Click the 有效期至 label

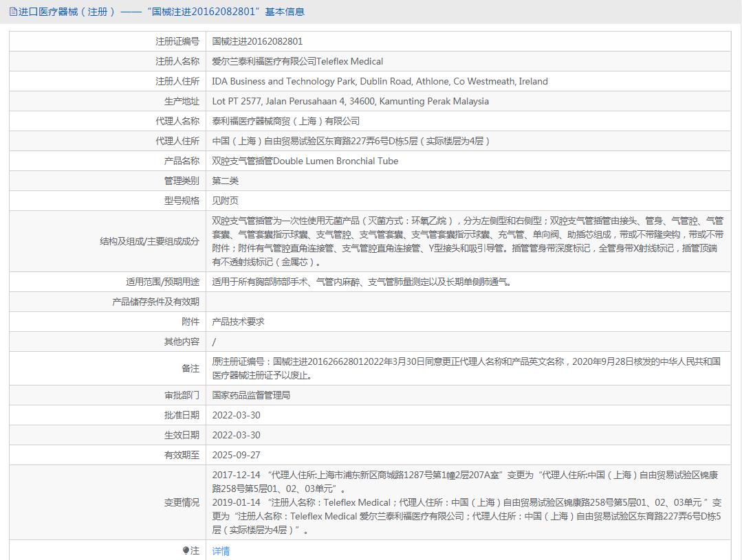click(x=182, y=455)
